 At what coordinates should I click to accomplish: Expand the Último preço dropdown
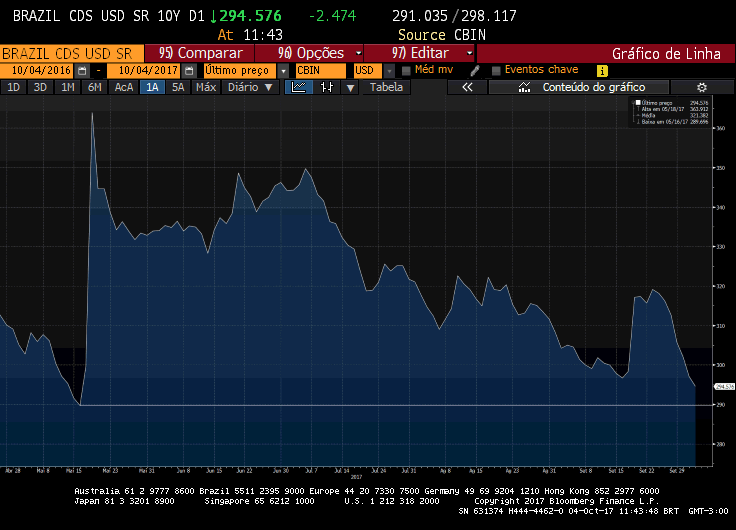click(x=283, y=71)
